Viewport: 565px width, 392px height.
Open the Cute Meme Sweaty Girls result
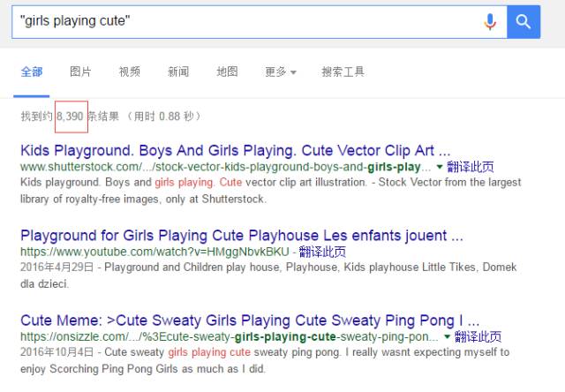250,320
